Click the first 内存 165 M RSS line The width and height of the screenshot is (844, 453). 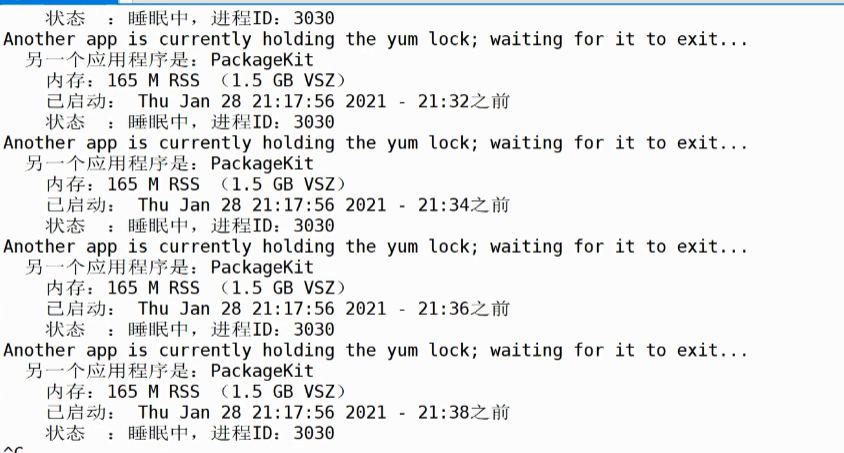pos(196,80)
